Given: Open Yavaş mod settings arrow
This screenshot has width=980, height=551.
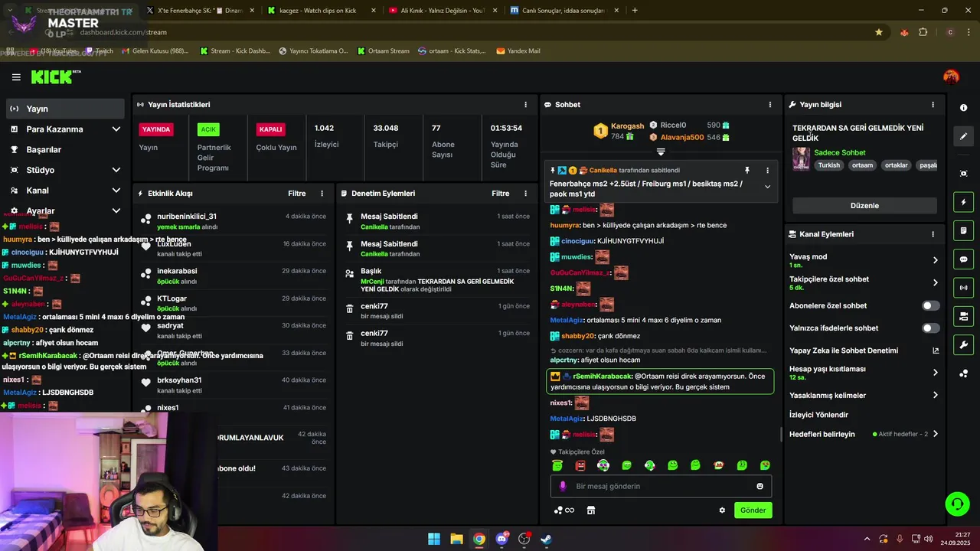Looking at the screenshot, I should (x=935, y=260).
